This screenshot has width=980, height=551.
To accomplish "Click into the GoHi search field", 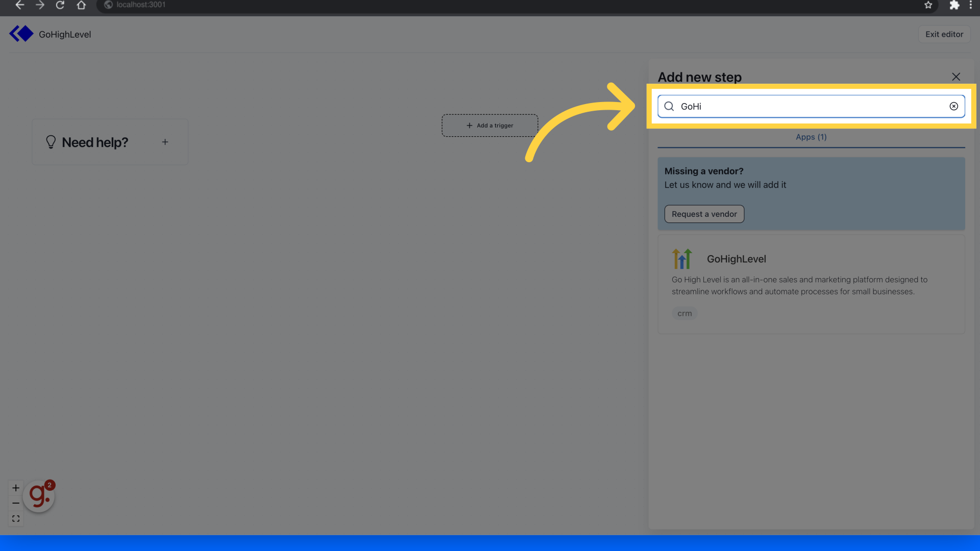I will 812,106.
